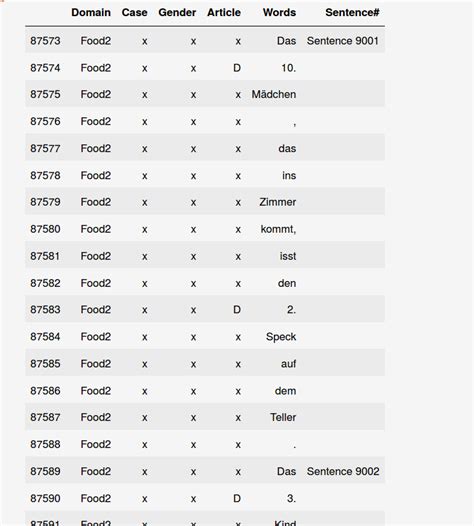The image size is (474, 526).
Task: Click the Words column header
Action: (279, 12)
